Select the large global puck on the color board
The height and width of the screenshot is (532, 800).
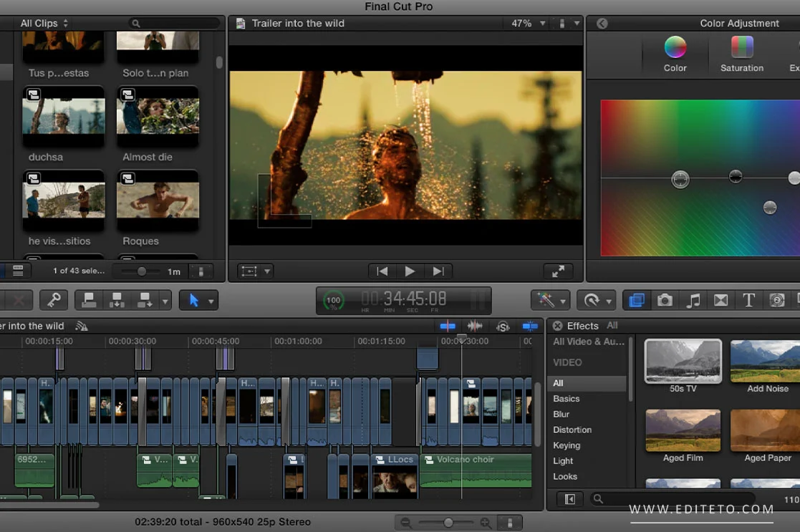tap(680, 179)
